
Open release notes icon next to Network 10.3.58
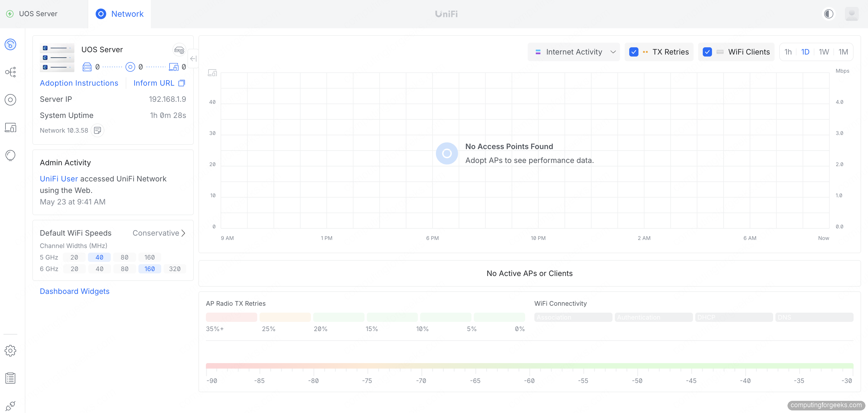tap(97, 130)
